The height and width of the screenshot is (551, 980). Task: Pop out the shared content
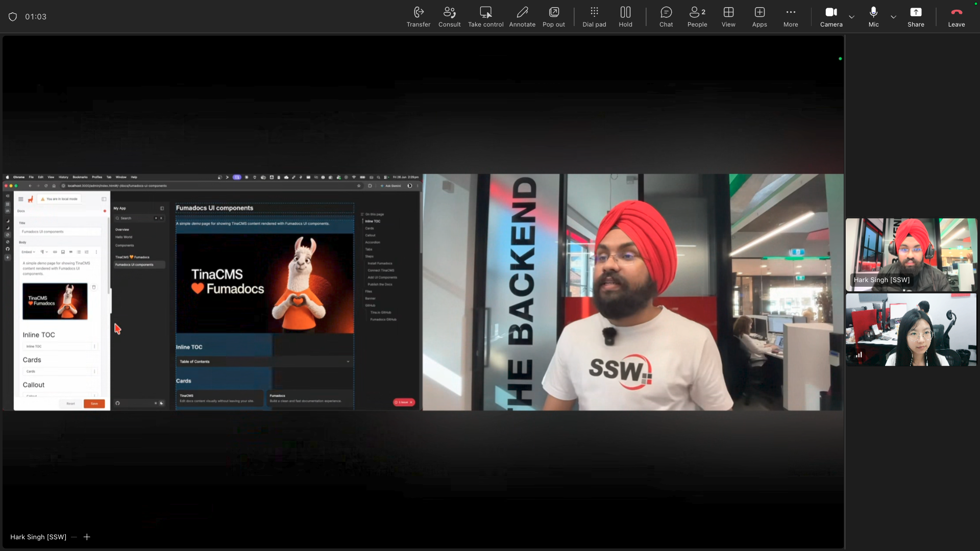pyautogui.click(x=554, y=17)
